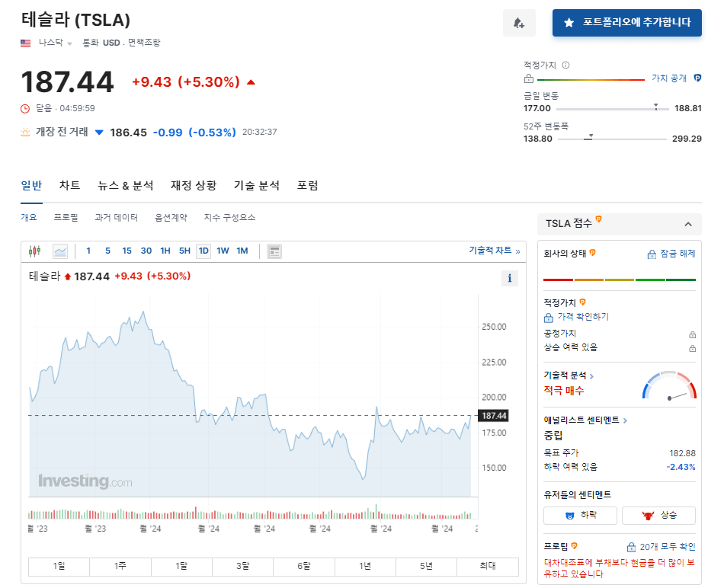Screen dimensions: 708x588
Task: Vote 상승 in the user sentiment section
Action: (x=658, y=516)
